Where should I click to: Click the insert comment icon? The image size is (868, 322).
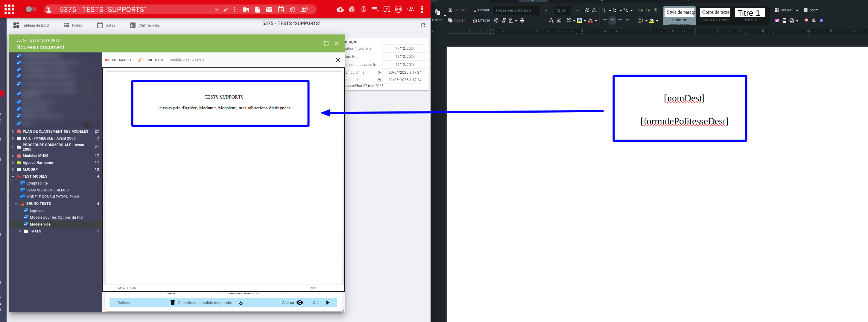(x=806, y=21)
